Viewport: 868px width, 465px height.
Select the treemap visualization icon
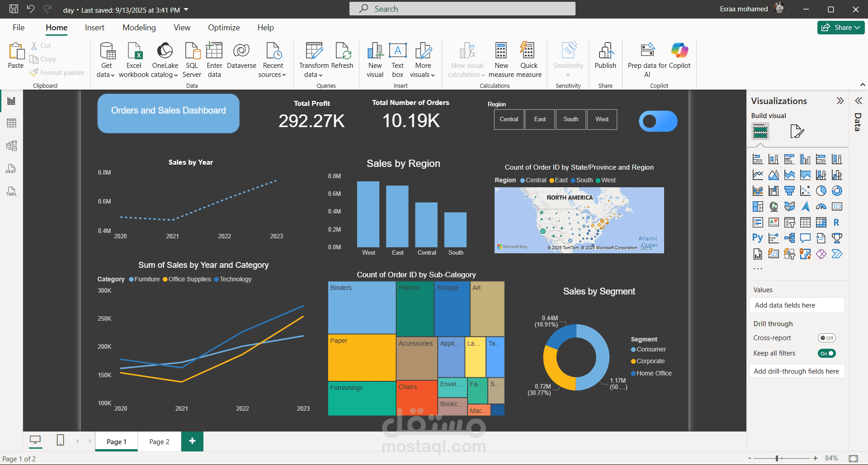tap(758, 206)
